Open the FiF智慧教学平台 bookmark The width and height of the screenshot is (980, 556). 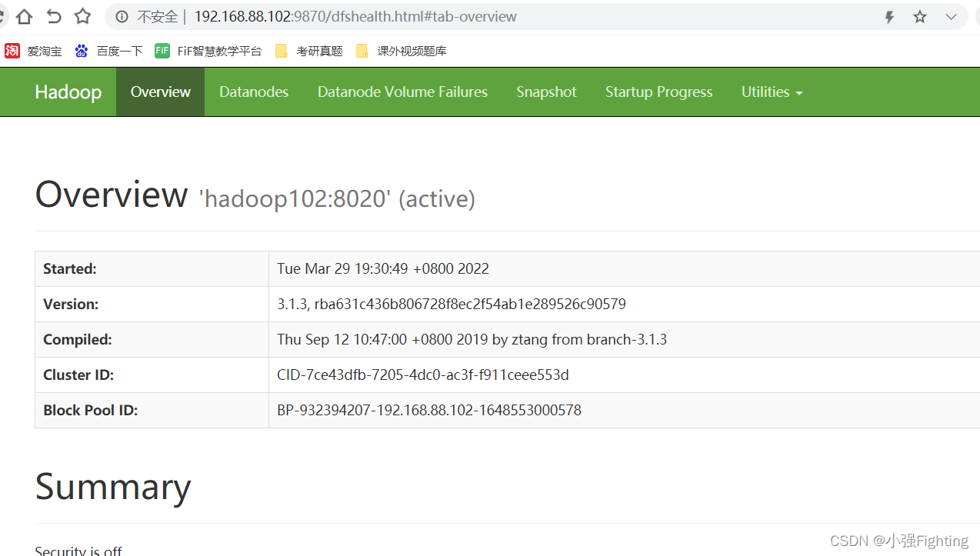coord(208,51)
